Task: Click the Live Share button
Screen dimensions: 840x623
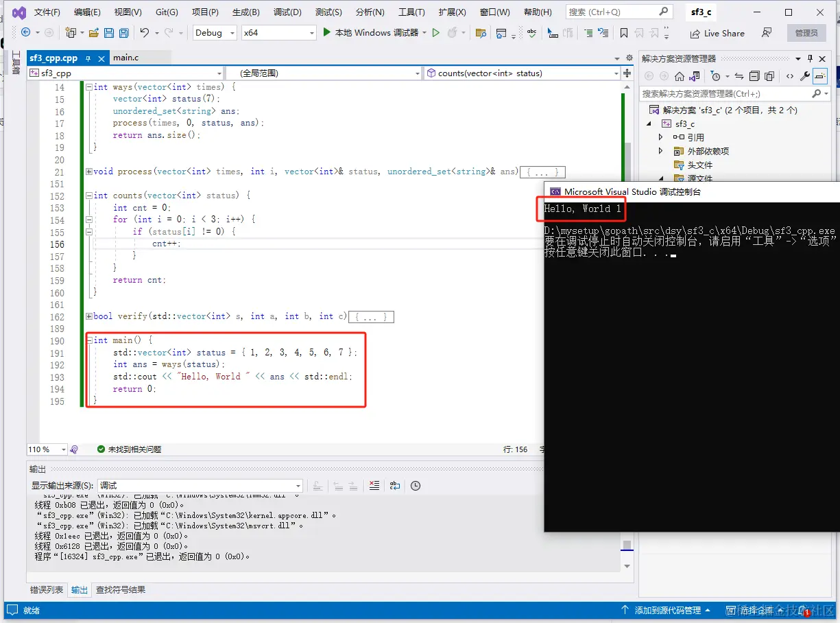Action: (717, 33)
